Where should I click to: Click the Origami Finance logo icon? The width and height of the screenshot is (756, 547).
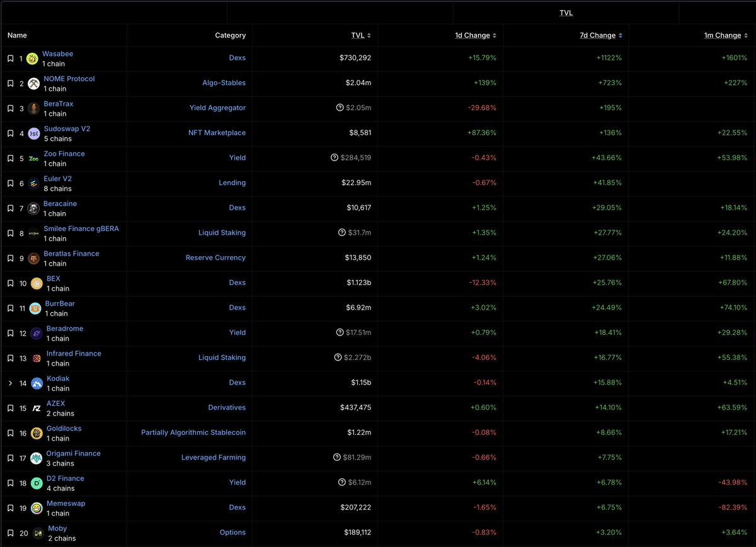coord(36,458)
